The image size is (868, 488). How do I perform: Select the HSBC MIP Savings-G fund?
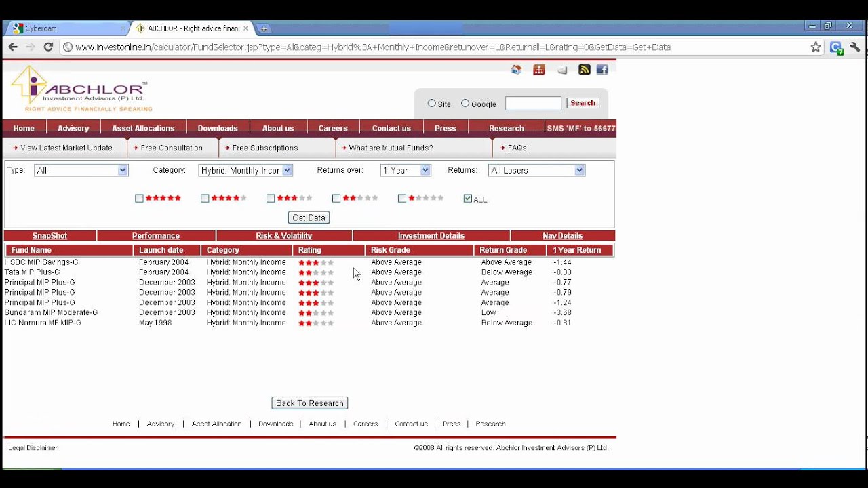41,262
